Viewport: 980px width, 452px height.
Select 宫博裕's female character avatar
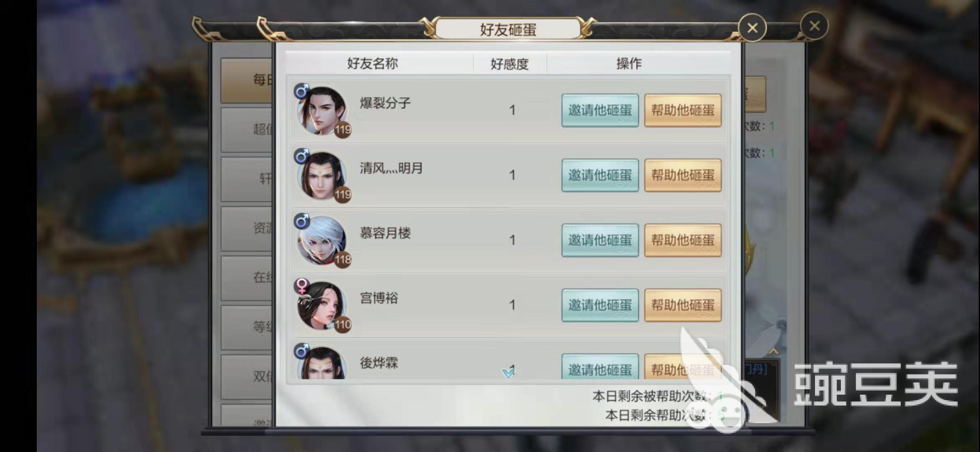(322, 305)
